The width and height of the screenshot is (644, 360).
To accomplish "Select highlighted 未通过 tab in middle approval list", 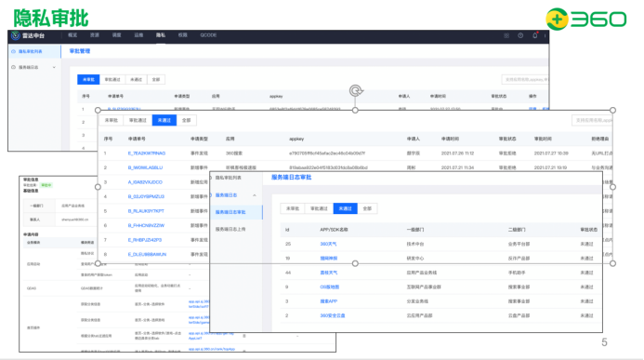I will pos(164,120).
